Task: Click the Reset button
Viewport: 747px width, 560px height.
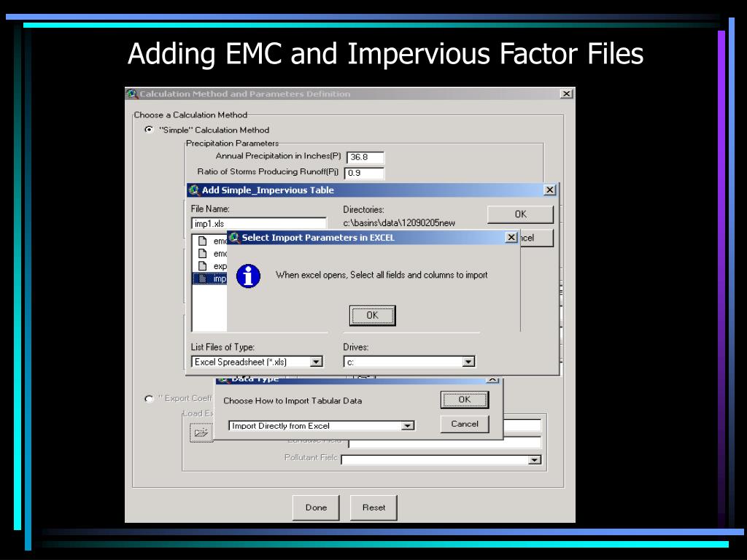Action: coord(374,507)
